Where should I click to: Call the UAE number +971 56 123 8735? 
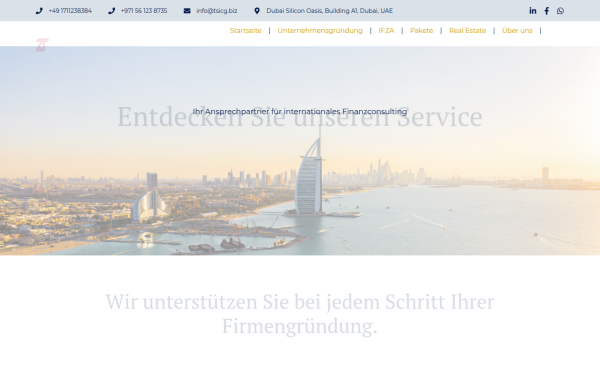point(144,11)
